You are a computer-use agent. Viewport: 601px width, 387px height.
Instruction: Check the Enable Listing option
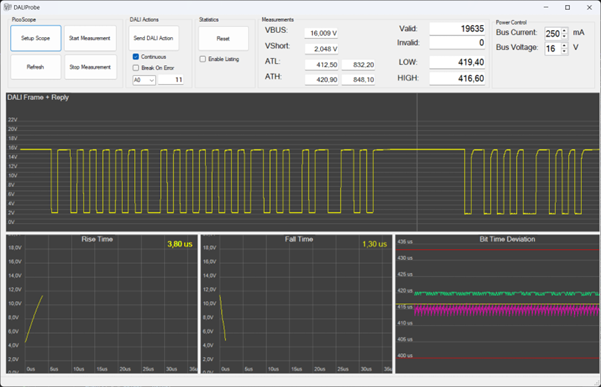click(203, 59)
